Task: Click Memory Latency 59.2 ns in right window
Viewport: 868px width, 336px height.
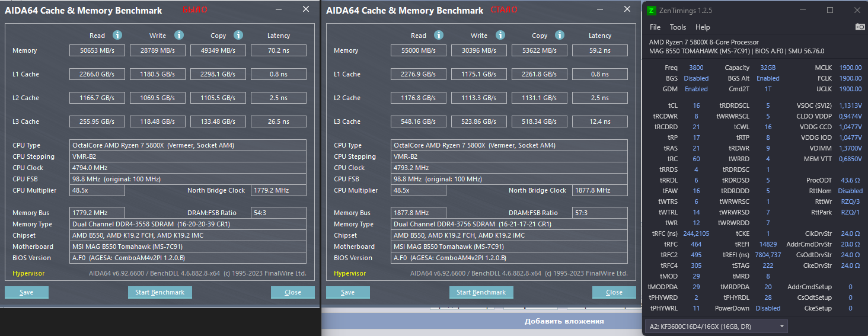Action: pos(600,50)
